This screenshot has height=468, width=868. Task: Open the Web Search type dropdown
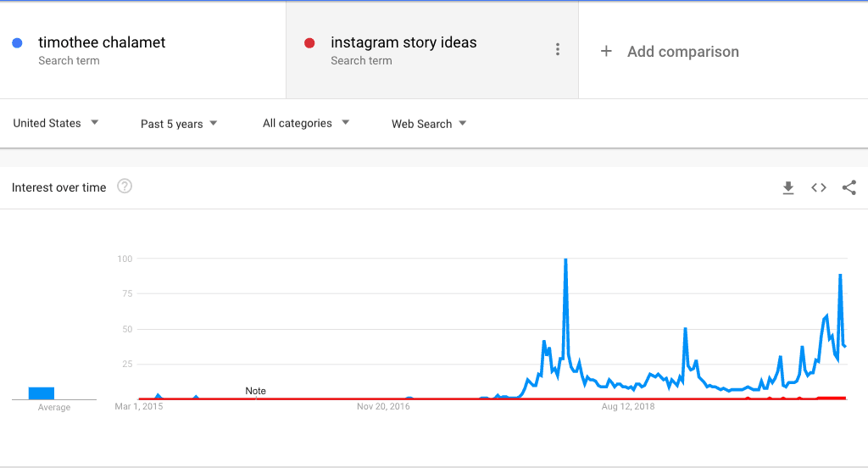[x=429, y=124]
